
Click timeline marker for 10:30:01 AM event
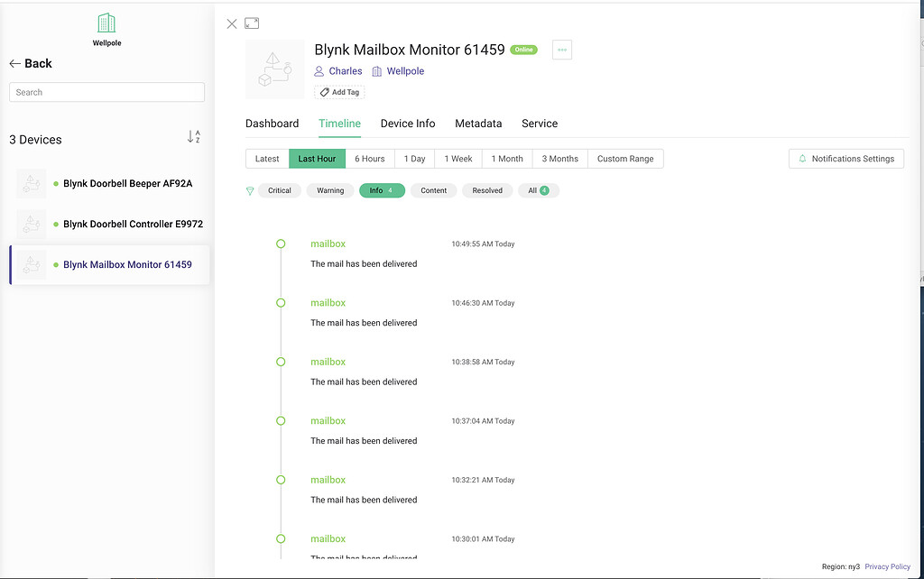[281, 538]
